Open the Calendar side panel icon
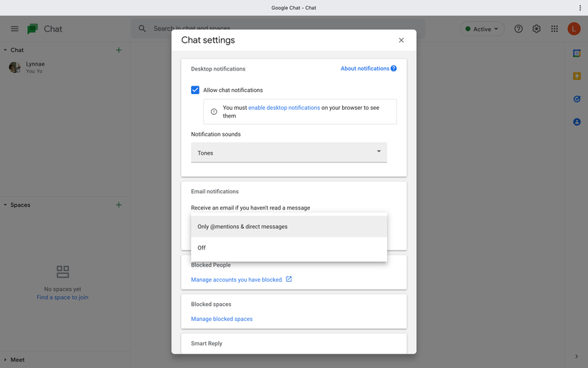588x368 pixels. (577, 53)
